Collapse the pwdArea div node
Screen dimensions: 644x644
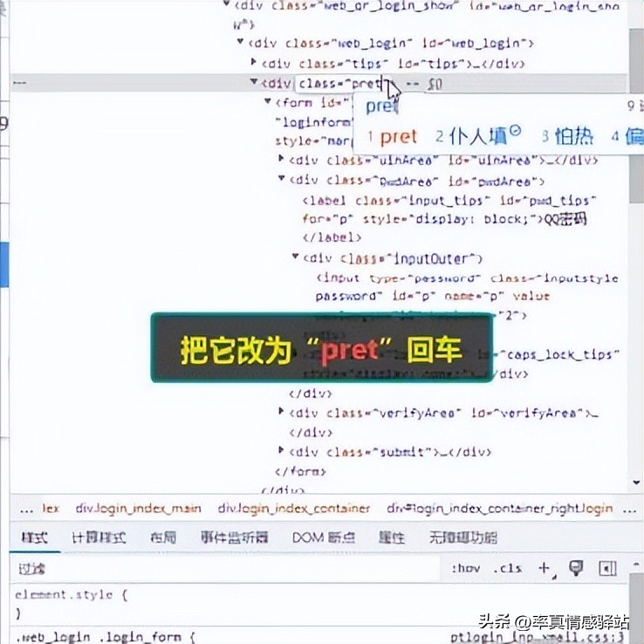click(x=281, y=178)
